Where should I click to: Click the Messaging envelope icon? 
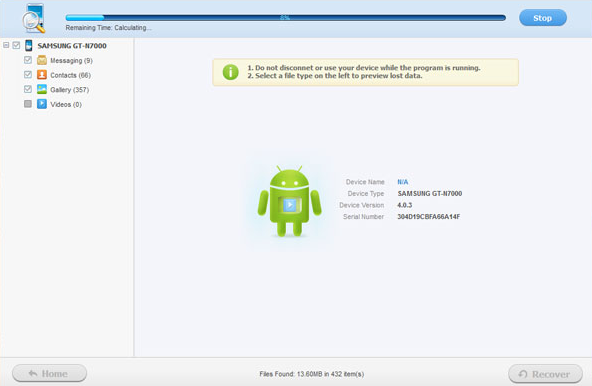(42, 60)
